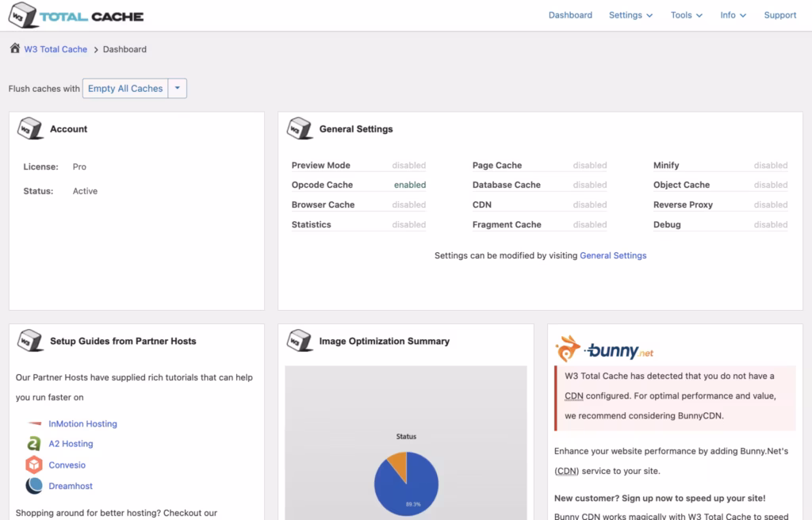The height and width of the screenshot is (520, 812).
Task: Open the Support menu item
Action: [x=780, y=15]
